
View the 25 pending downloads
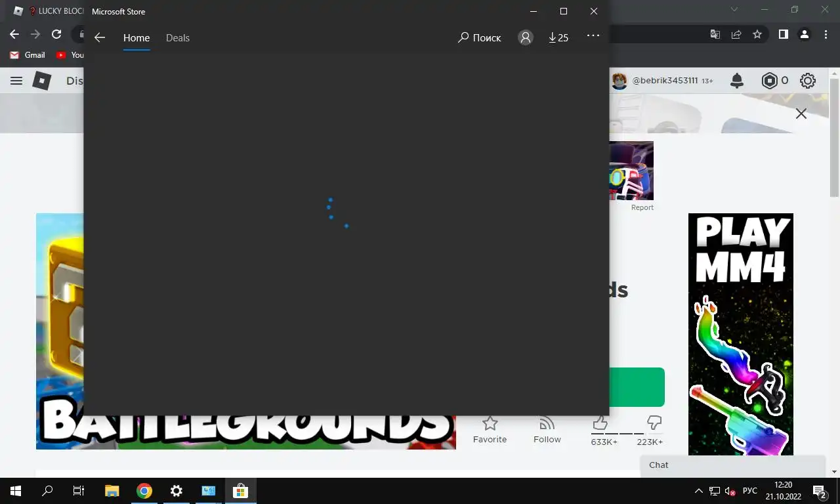pyautogui.click(x=558, y=37)
